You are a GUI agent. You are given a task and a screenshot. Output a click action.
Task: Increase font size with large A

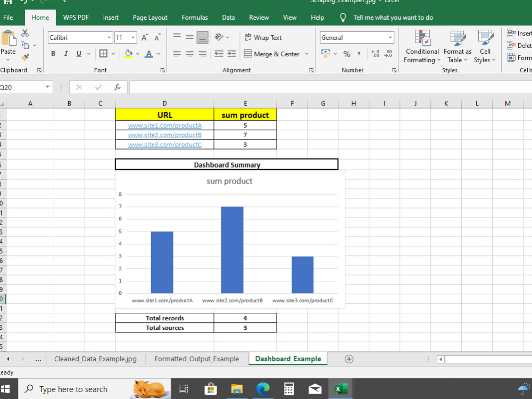(145, 38)
